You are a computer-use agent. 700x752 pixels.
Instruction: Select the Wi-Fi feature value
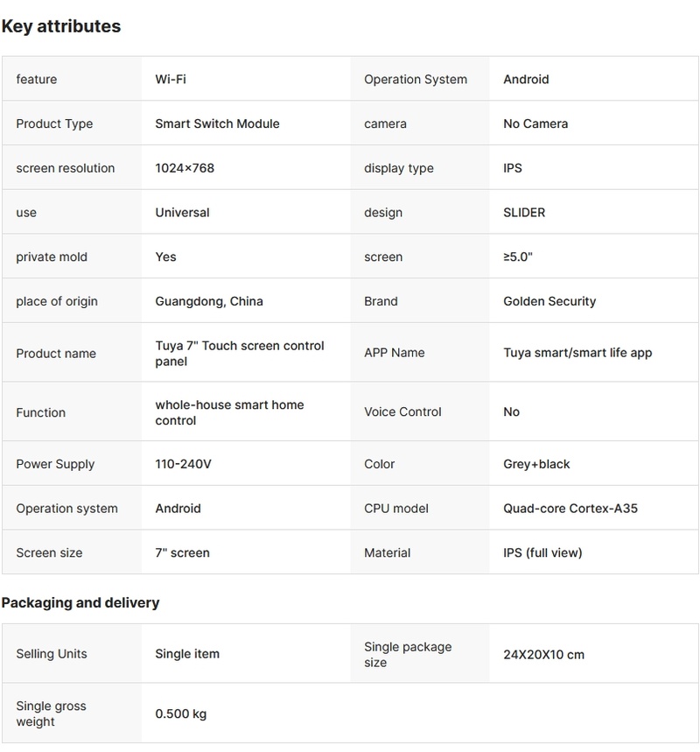coord(171,80)
